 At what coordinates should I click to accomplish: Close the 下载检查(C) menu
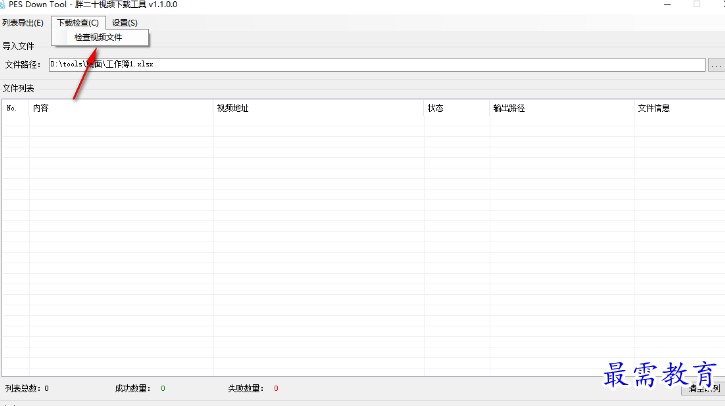click(78, 23)
